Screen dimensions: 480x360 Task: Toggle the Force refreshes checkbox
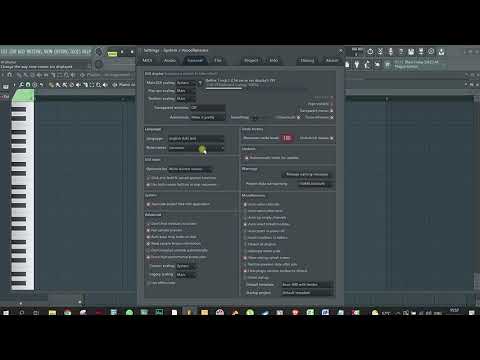[x=331, y=117]
